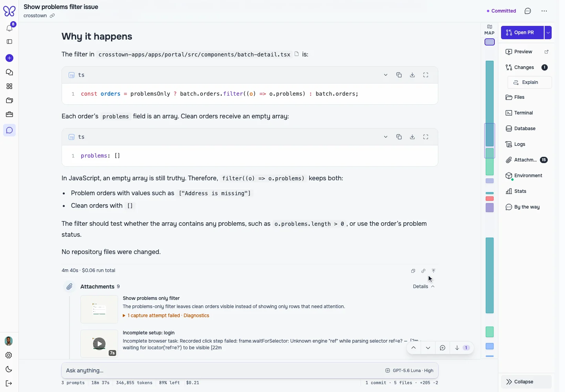Open the Preview panel
The image size is (565, 392).
click(x=523, y=52)
